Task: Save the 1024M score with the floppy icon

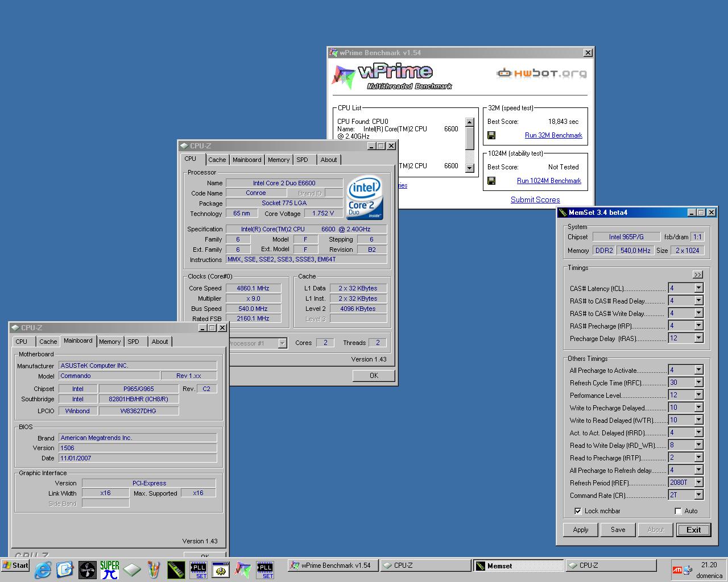Action: 491,181
